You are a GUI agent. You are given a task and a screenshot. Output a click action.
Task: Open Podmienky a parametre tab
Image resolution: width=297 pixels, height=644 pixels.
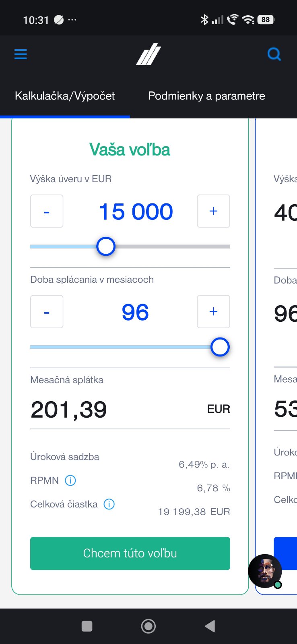(206, 96)
